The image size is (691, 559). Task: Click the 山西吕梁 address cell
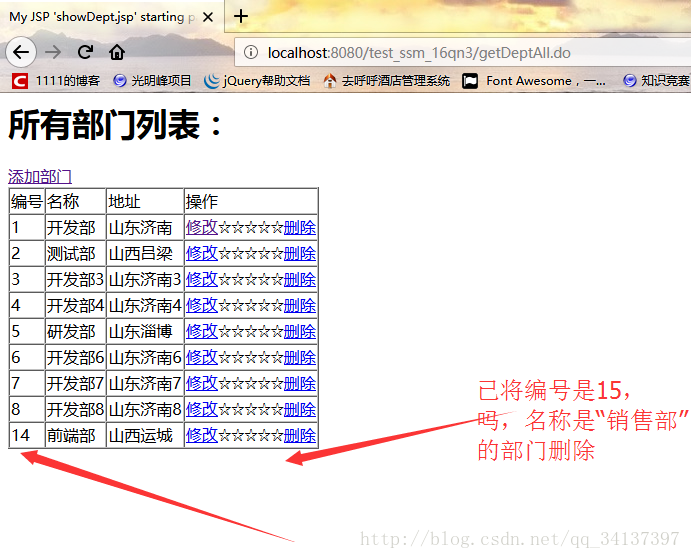[x=145, y=254]
